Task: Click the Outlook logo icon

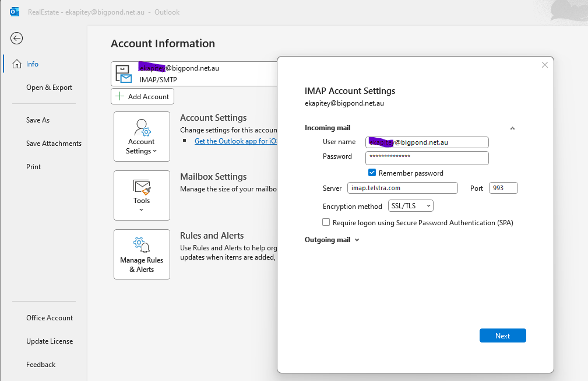Action: [x=15, y=12]
